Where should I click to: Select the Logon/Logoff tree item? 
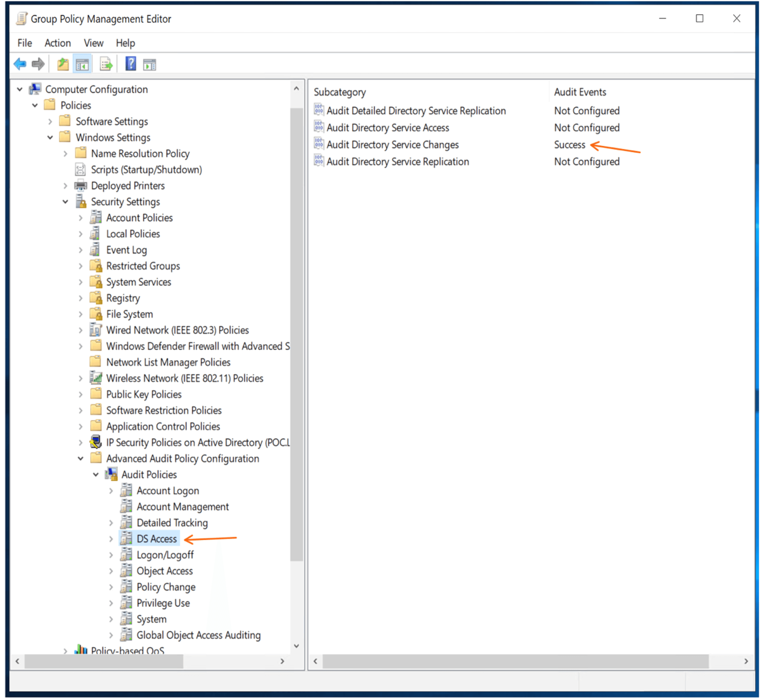pos(165,555)
